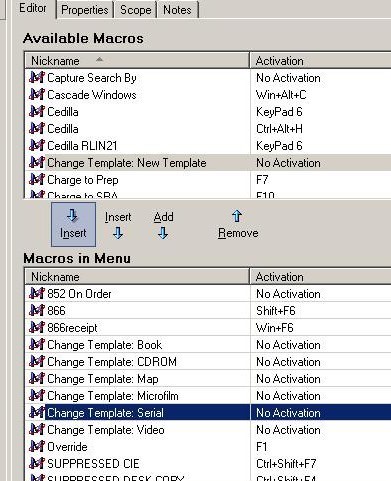The image size is (391, 481).
Task: Click the highlighted Insert button with arrow above
Action: (73, 224)
